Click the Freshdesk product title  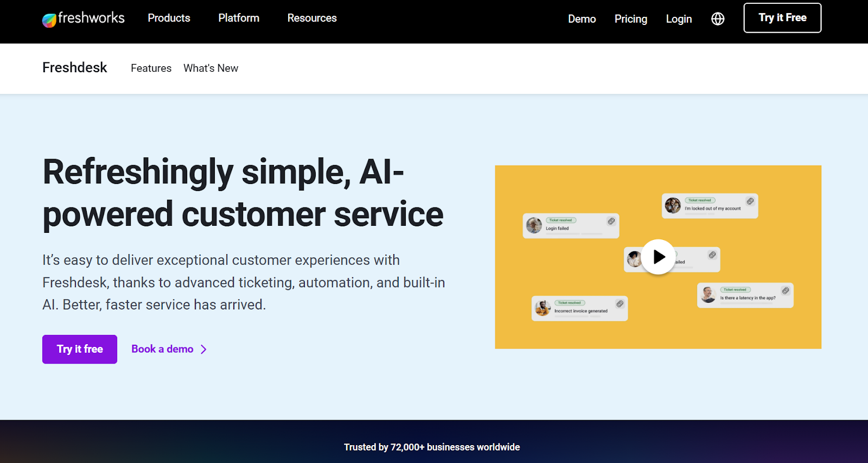75,67
